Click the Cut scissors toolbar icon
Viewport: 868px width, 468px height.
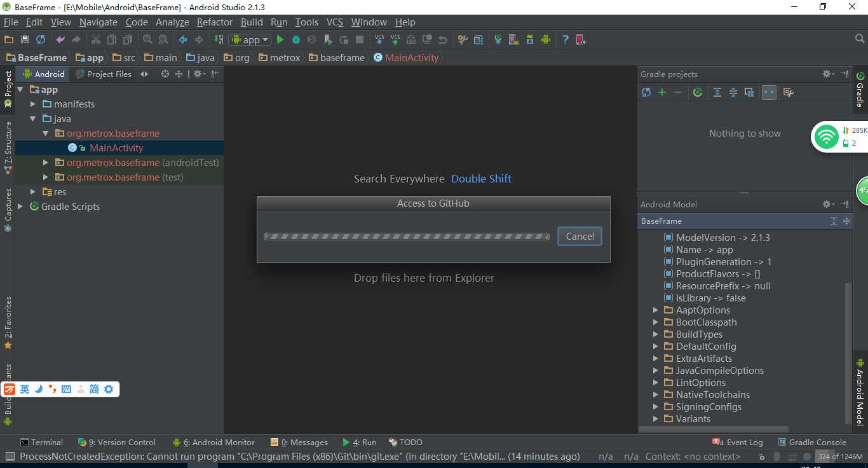[x=95, y=39]
